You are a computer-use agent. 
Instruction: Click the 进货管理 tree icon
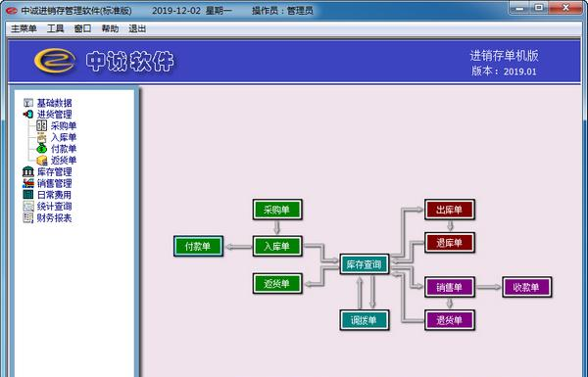point(28,114)
